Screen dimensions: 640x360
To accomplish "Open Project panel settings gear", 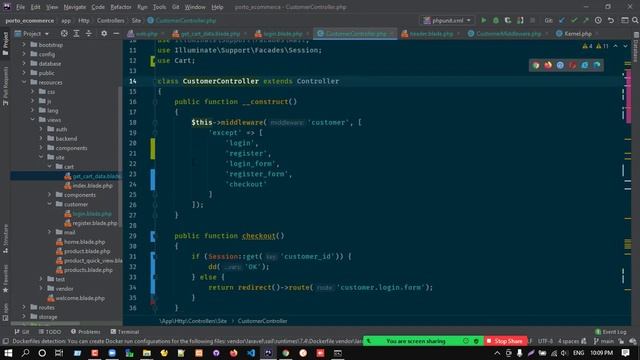I will click(104, 33).
